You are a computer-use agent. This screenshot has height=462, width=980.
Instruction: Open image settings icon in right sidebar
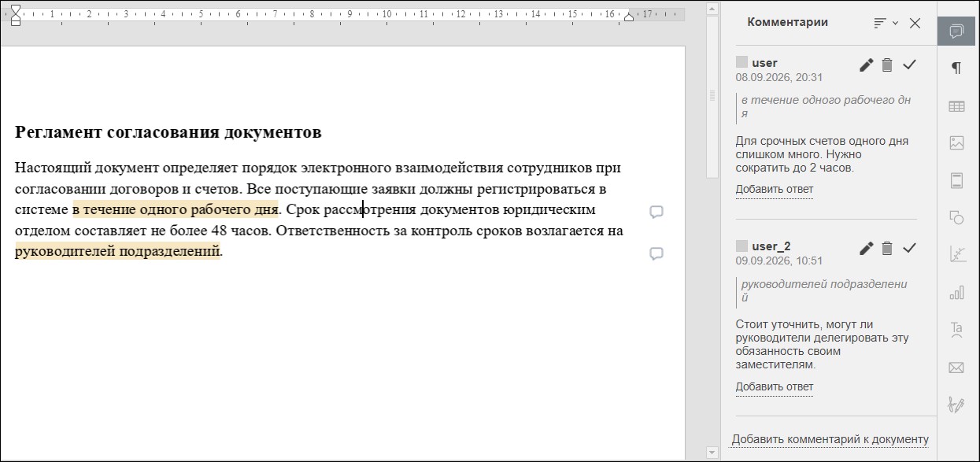(x=956, y=143)
